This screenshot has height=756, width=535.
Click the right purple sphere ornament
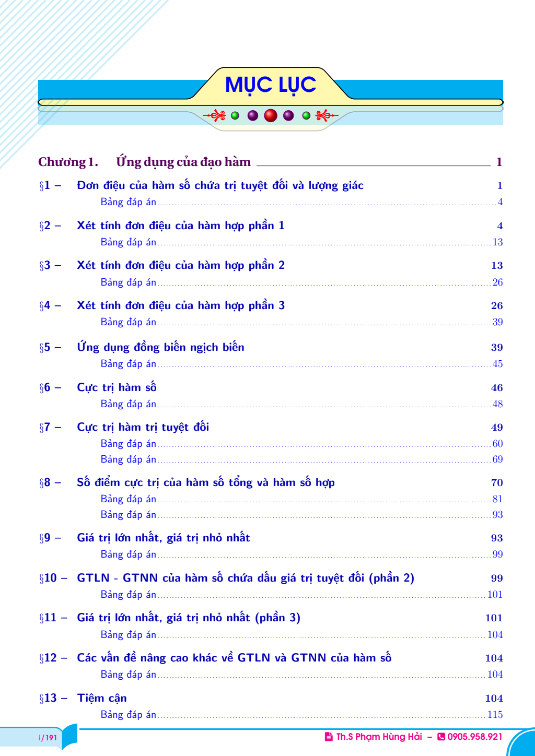pyautogui.click(x=288, y=115)
